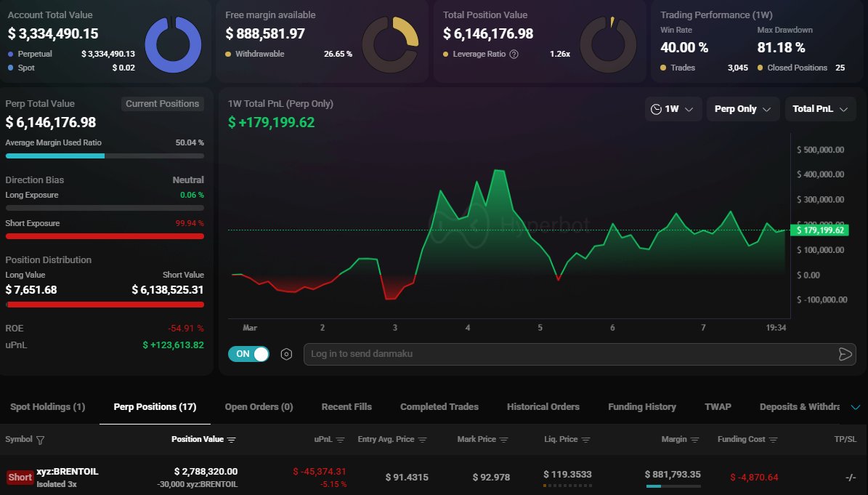
Task: Click the Direction Bias Neutral label
Action: coord(188,180)
